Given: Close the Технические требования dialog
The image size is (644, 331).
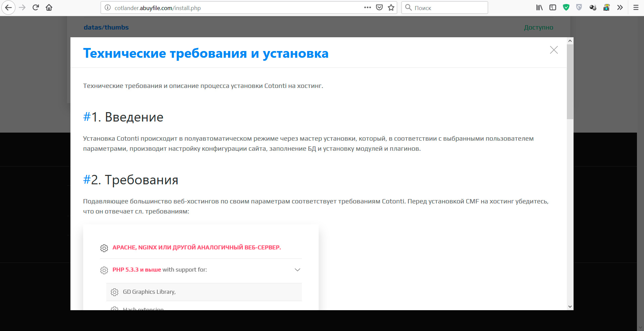Looking at the screenshot, I should coord(554,50).
